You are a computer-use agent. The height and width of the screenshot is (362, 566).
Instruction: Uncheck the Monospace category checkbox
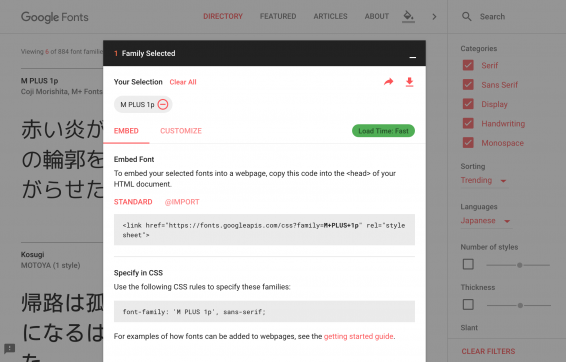(x=468, y=143)
